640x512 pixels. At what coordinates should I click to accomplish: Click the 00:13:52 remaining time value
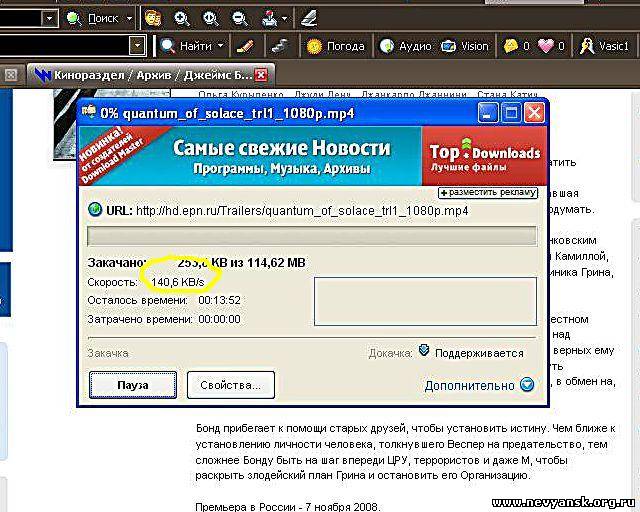220,301
